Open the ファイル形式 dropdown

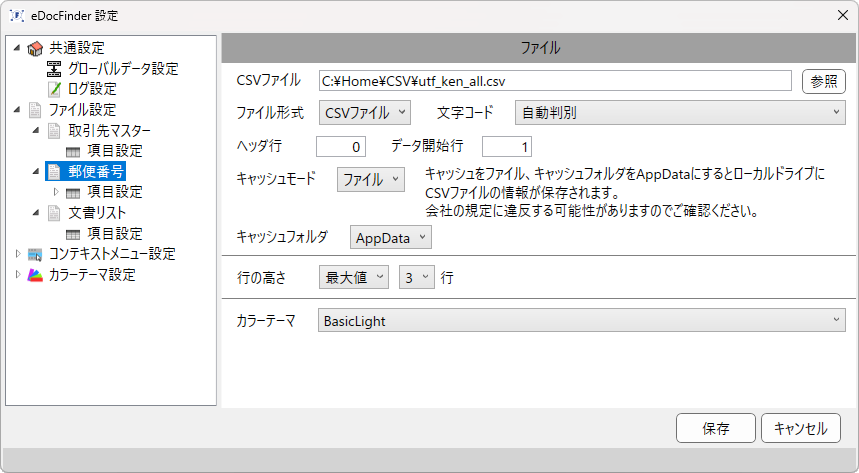[x=365, y=112]
